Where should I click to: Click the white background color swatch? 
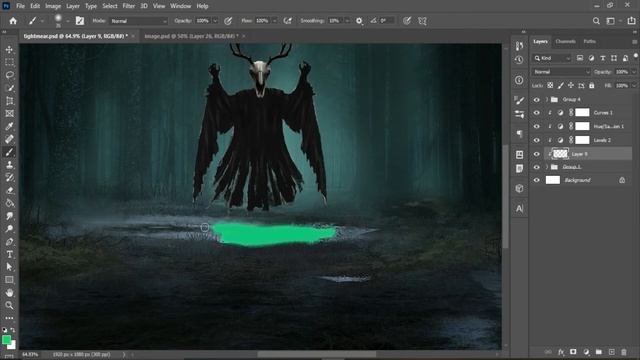pyautogui.click(x=13, y=346)
